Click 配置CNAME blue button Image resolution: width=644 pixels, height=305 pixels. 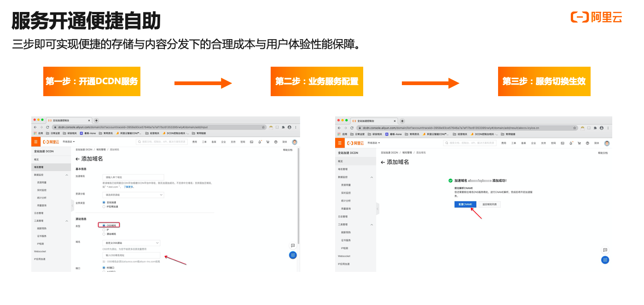465,204
